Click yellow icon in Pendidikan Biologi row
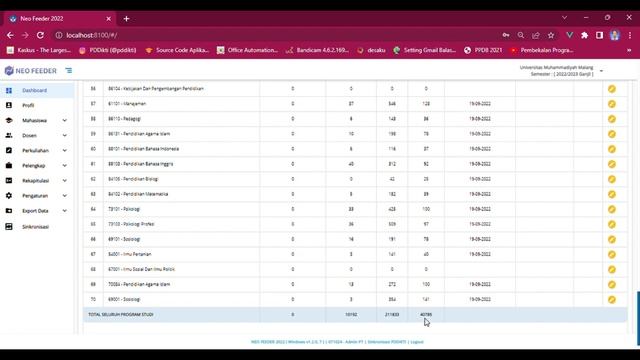 [x=611, y=179]
